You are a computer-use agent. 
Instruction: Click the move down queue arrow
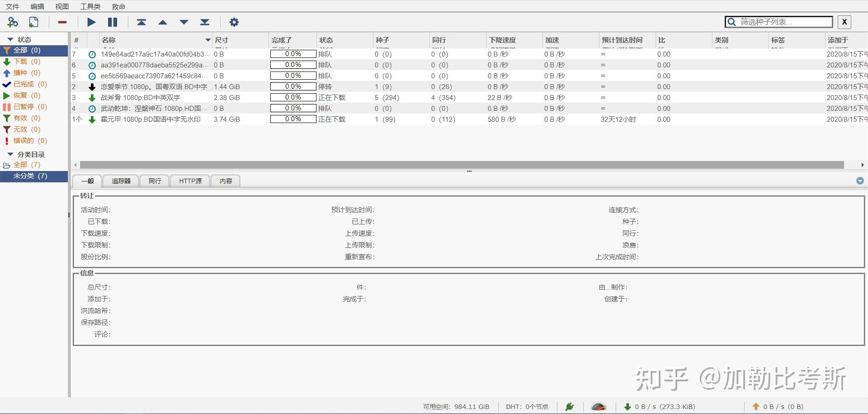tap(184, 22)
